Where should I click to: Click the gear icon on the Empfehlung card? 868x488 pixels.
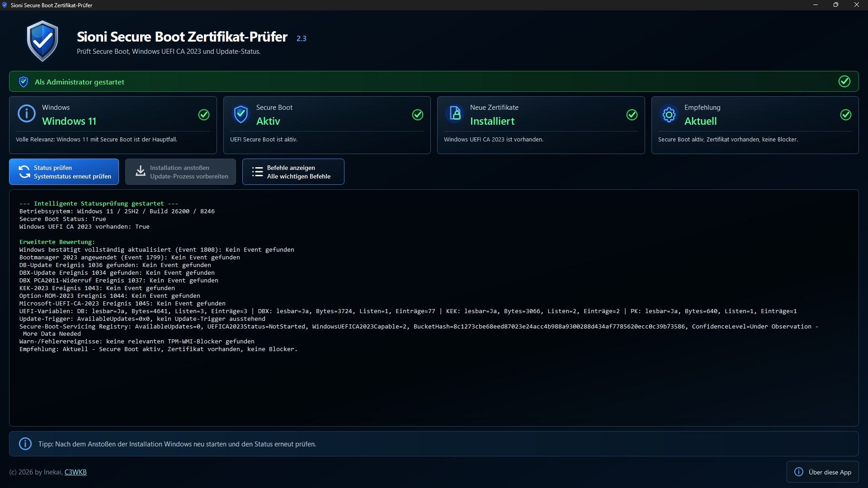pos(669,114)
